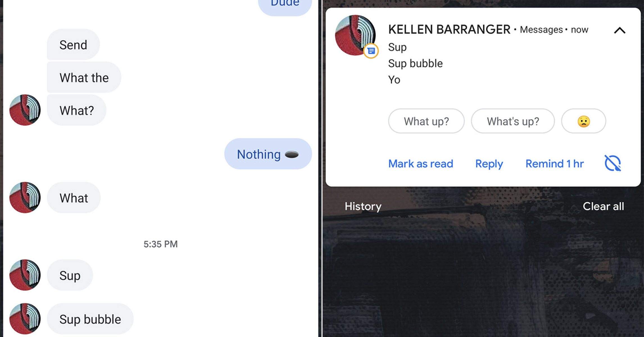
Task: Choose the "What's up?" smart reply
Action: [x=513, y=121]
